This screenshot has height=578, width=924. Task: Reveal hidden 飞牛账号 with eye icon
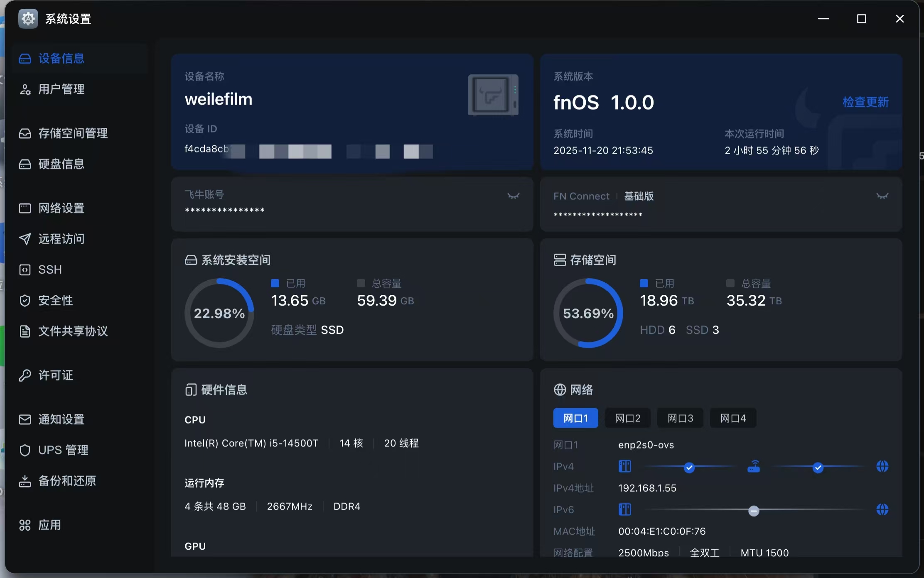[514, 196]
